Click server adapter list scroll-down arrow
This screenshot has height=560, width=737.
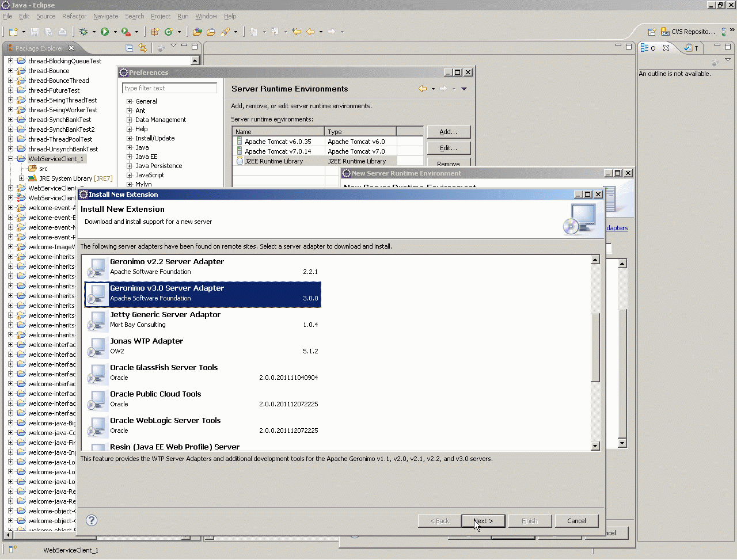click(x=595, y=446)
